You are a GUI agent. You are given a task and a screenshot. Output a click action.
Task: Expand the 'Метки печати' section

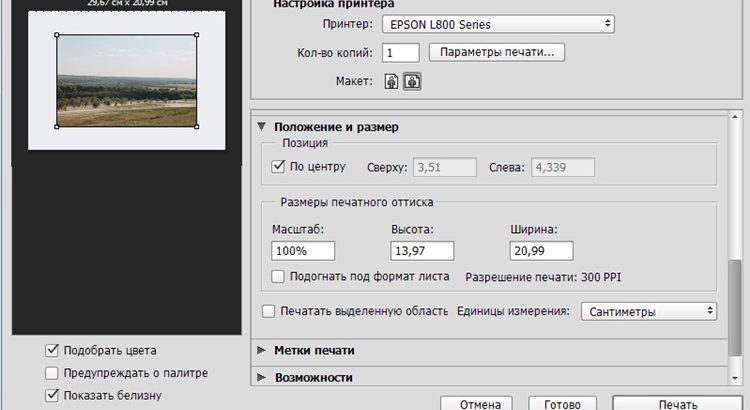point(262,351)
